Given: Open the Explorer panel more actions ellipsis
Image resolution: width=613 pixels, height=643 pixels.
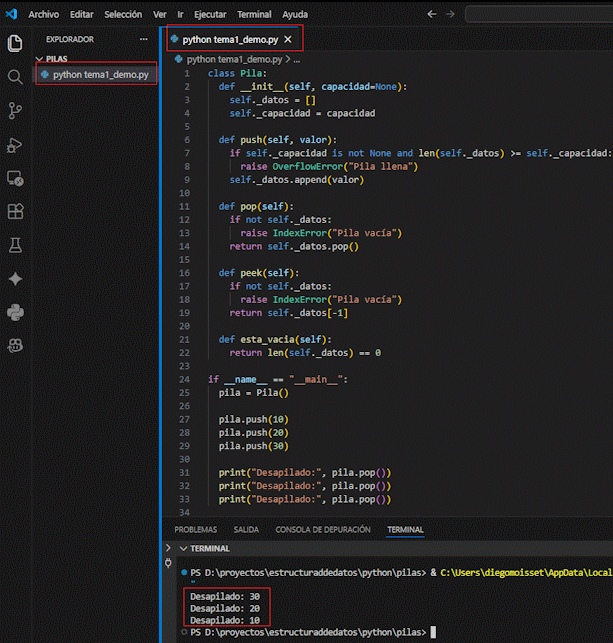Looking at the screenshot, I should [x=143, y=39].
